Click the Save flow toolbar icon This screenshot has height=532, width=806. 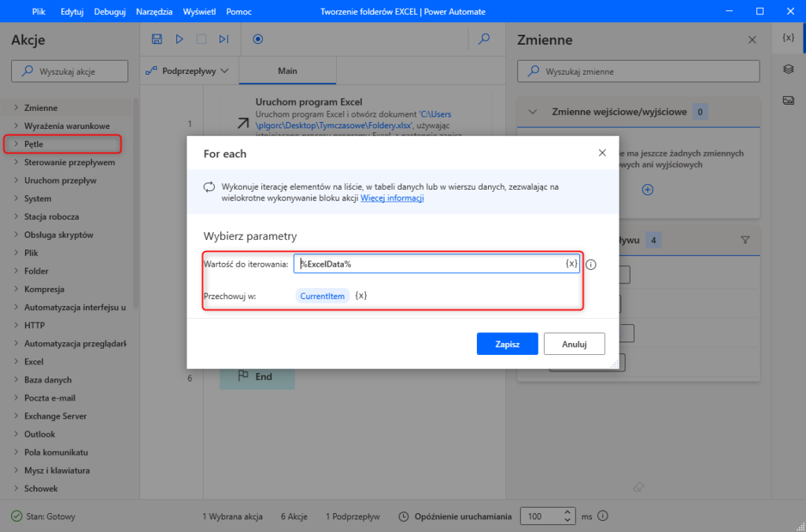coord(157,39)
